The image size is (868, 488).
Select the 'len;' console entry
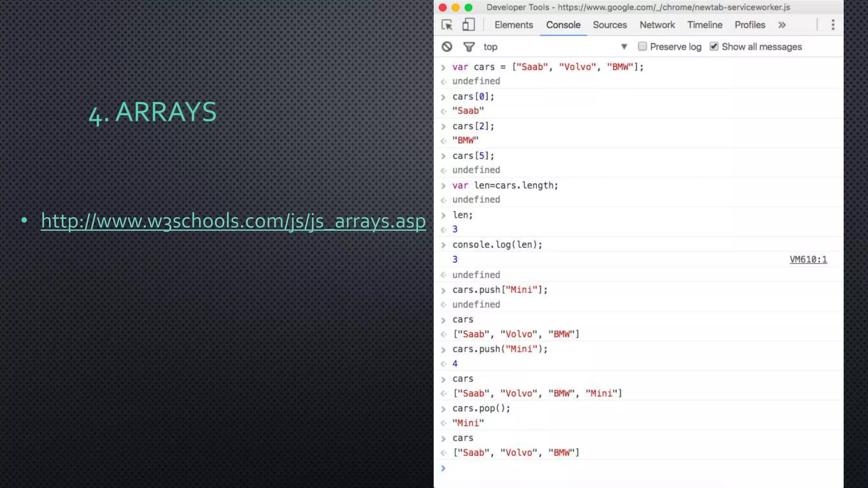(x=462, y=215)
